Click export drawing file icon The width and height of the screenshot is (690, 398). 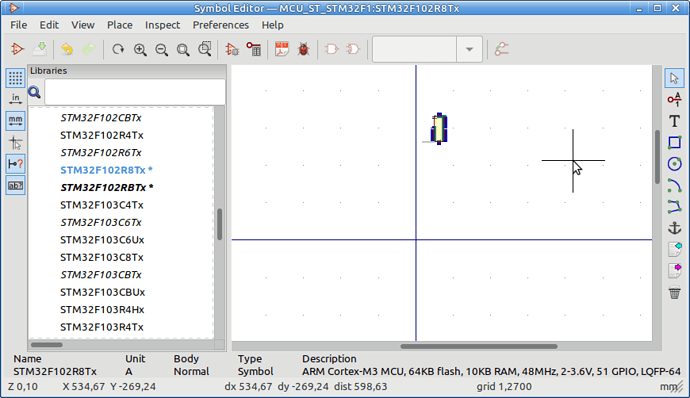(x=674, y=271)
